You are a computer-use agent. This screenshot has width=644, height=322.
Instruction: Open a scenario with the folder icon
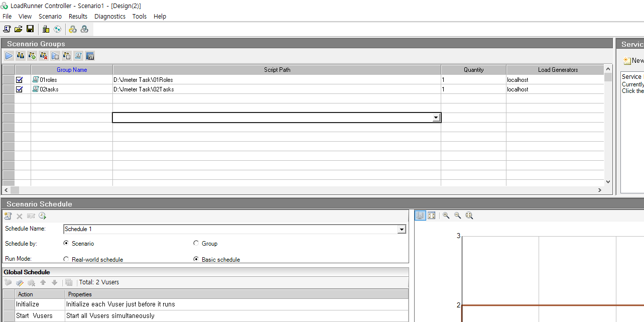coord(19,29)
